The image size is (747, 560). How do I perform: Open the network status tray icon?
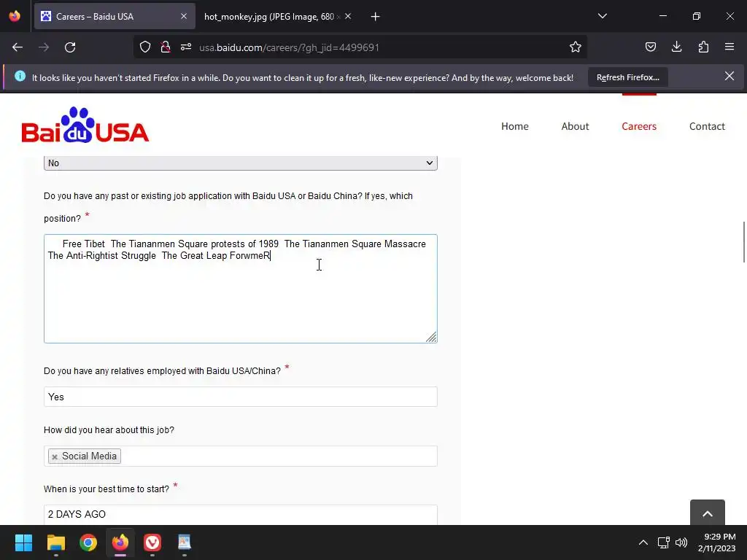click(664, 542)
